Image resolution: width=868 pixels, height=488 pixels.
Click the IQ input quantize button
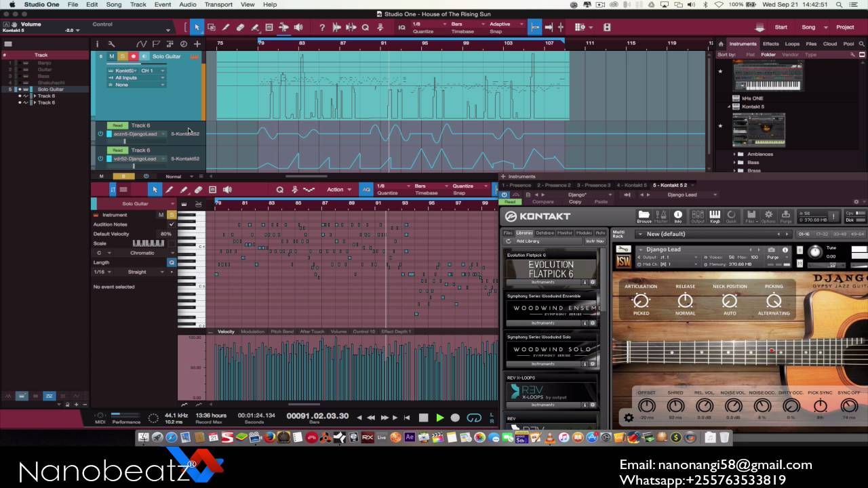(402, 27)
